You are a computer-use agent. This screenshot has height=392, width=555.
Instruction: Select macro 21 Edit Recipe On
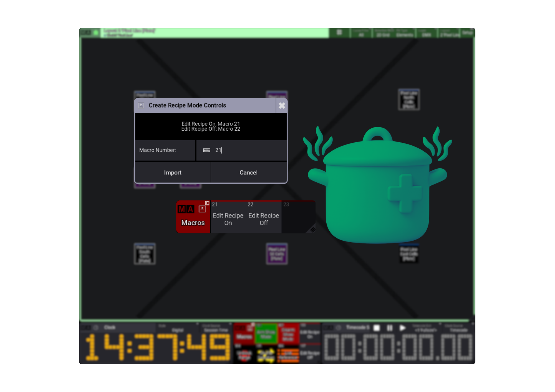pos(228,217)
